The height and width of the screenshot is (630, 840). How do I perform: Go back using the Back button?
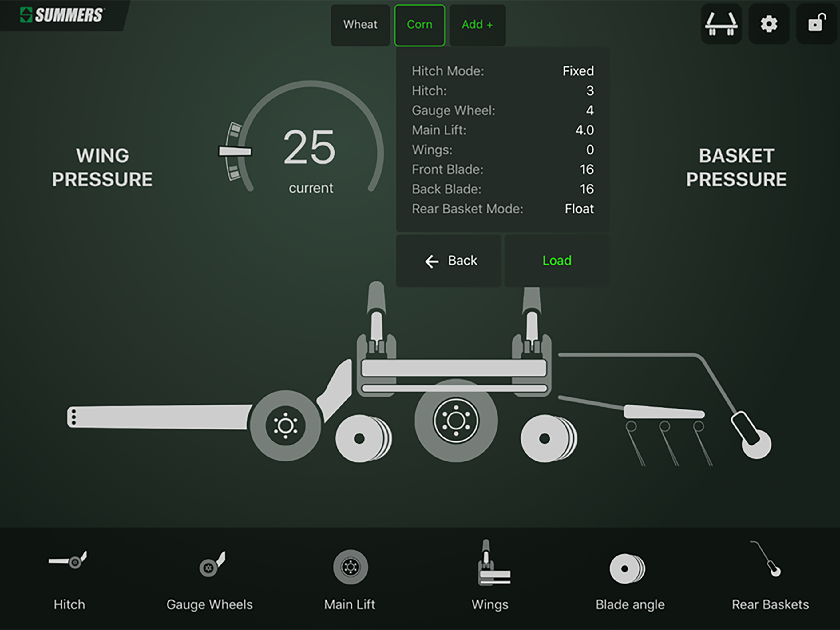tap(449, 261)
